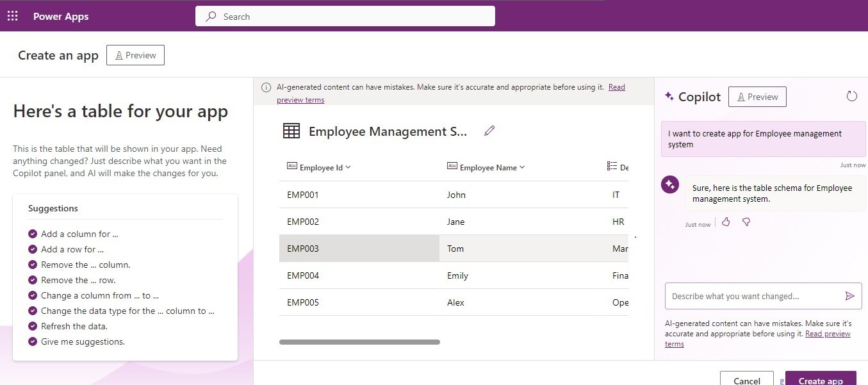Select the 'Remove the ... row.' suggestion
Viewport: 868px width, 385px height.
78,280
